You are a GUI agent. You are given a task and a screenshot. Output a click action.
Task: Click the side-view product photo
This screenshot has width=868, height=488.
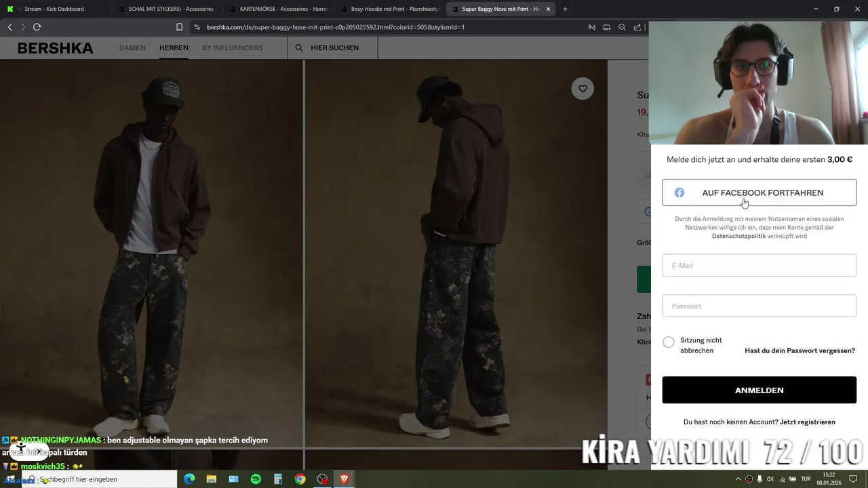(456, 254)
